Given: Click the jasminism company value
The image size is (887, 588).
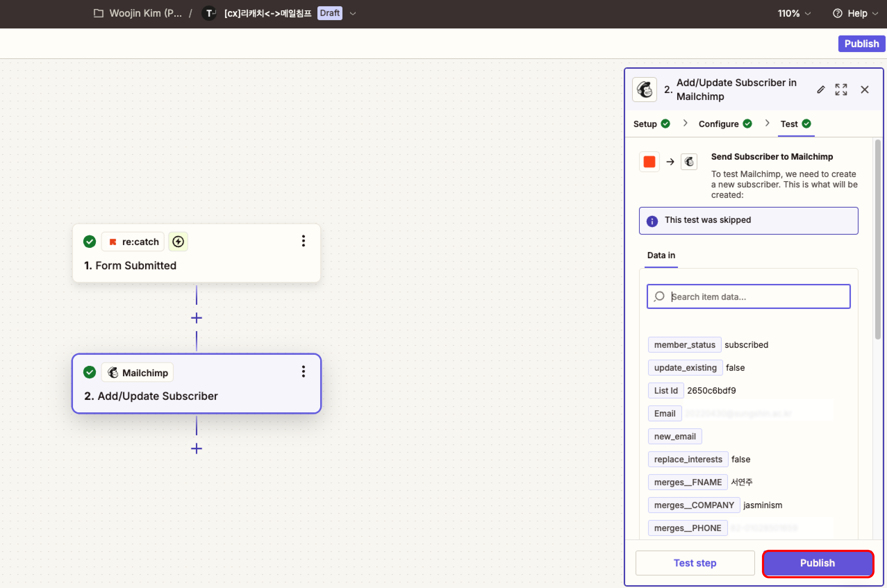Looking at the screenshot, I should 762,505.
